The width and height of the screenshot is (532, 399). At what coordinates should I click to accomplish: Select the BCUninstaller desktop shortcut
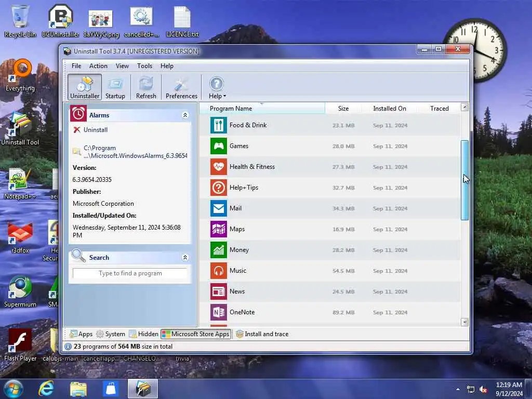pyautogui.click(x=60, y=21)
